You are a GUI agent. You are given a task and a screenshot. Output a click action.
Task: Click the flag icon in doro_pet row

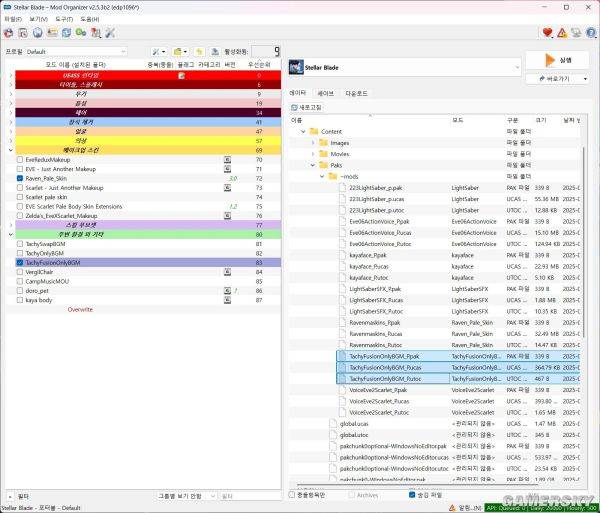pyautogui.click(x=227, y=291)
